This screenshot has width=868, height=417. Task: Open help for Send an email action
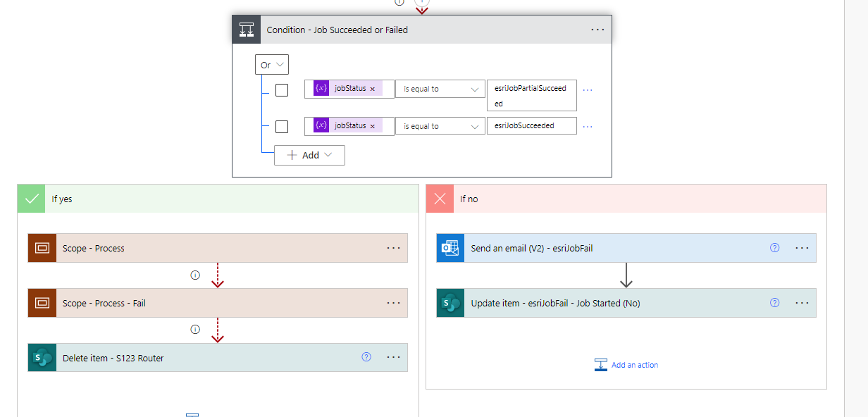[774, 248]
